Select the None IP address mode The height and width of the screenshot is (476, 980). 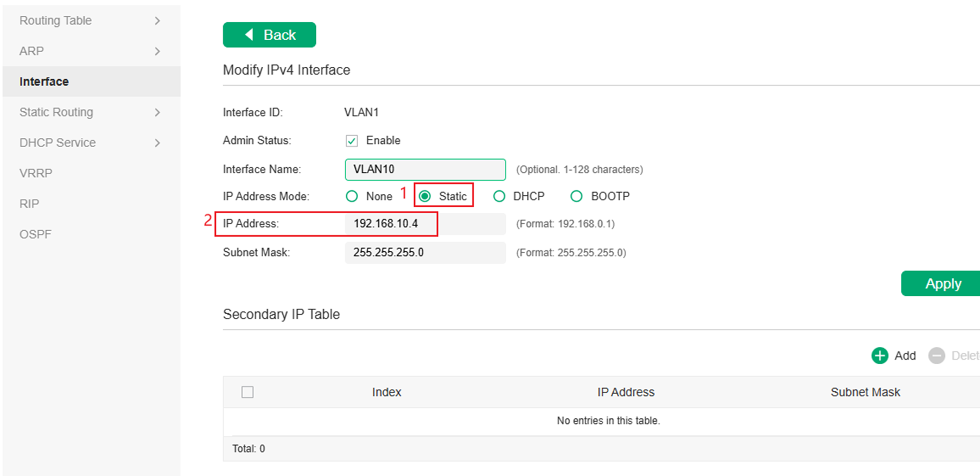(352, 196)
